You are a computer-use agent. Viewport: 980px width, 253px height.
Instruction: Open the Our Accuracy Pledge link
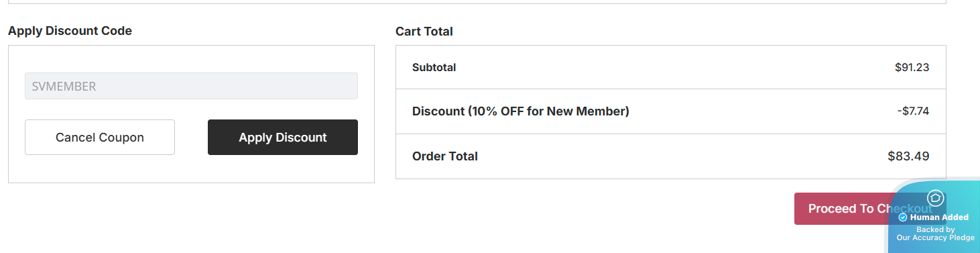pos(935,238)
